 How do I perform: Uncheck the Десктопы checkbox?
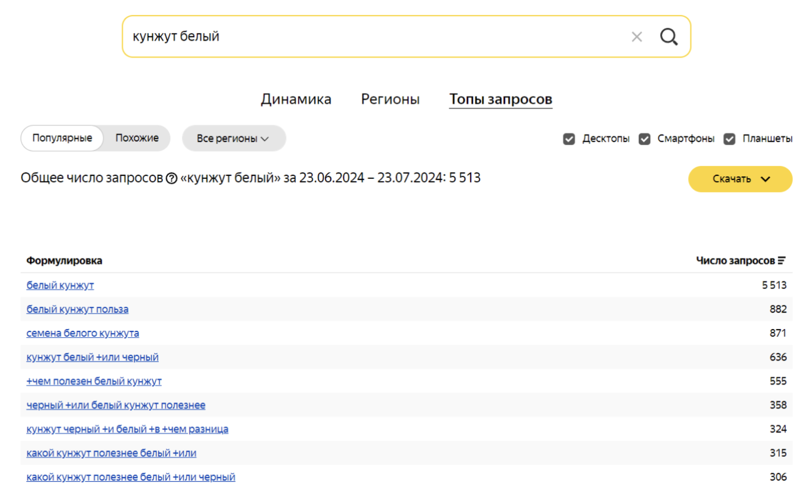pyautogui.click(x=569, y=139)
